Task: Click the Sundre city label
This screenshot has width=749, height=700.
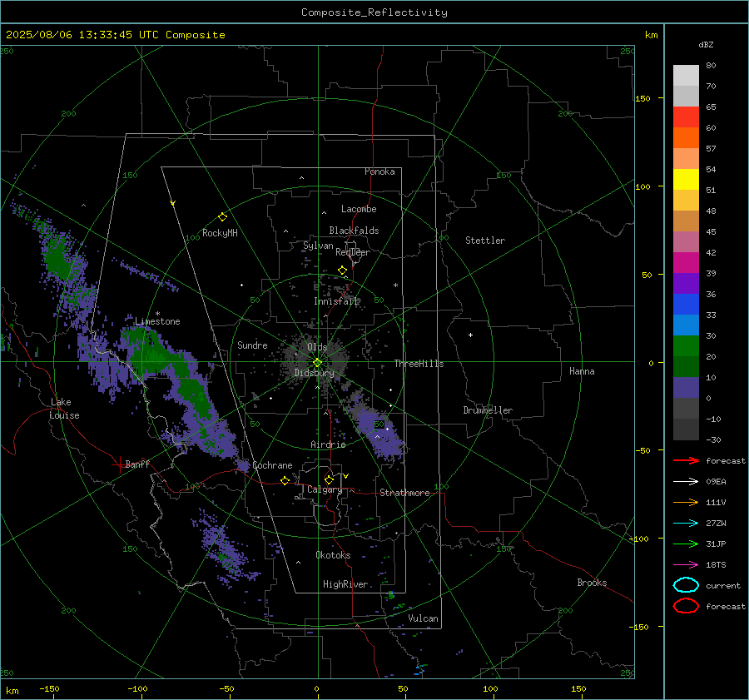Action: pos(252,345)
